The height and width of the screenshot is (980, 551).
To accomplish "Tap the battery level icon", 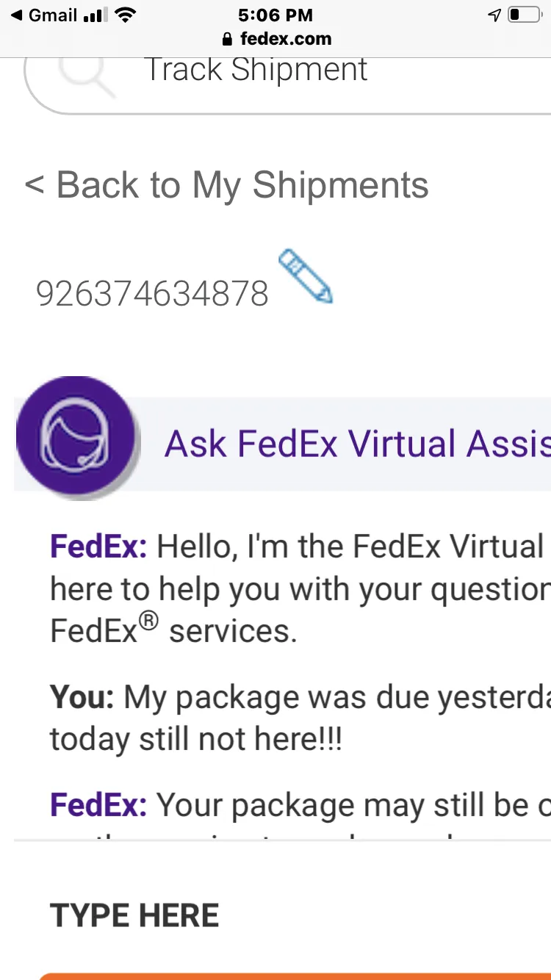I will (525, 15).
